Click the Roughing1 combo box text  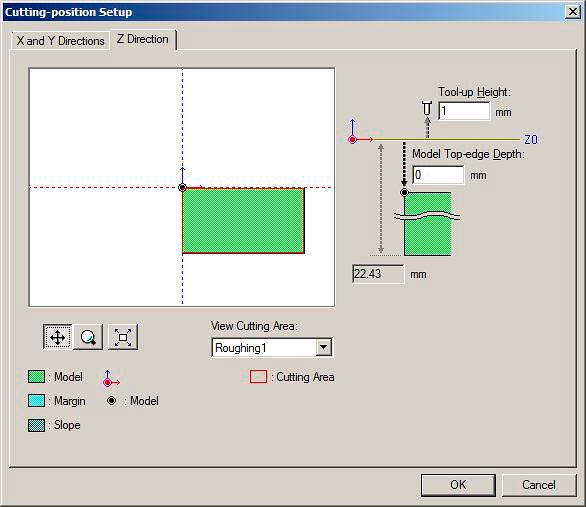pos(241,348)
